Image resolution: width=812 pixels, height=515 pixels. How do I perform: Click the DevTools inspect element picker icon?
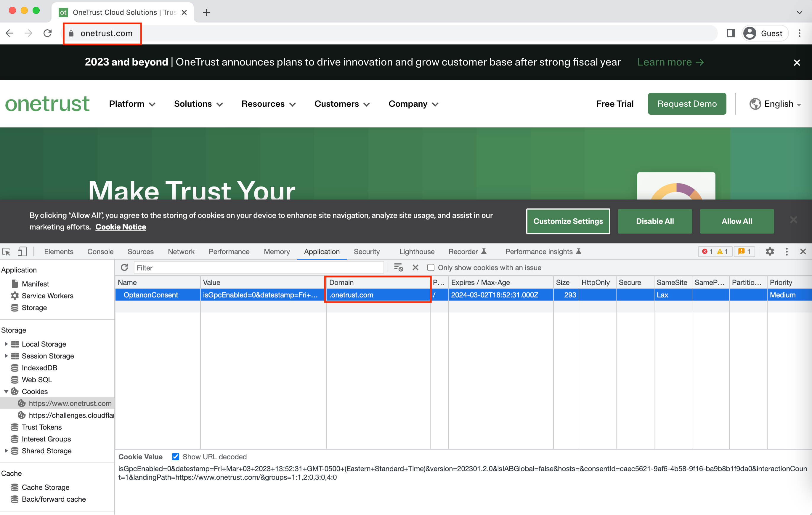7,251
